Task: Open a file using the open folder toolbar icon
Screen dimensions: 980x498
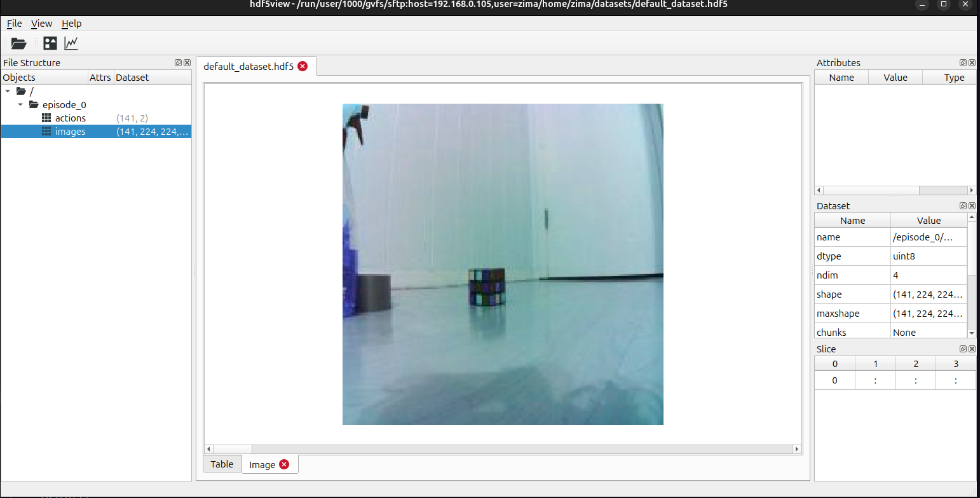Action: point(18,43)
